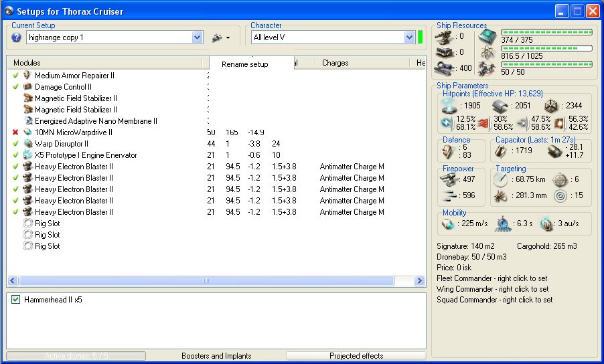Click the capacitor capacity icon
Screen dimensions: 604x364
(x=500, y=151)
